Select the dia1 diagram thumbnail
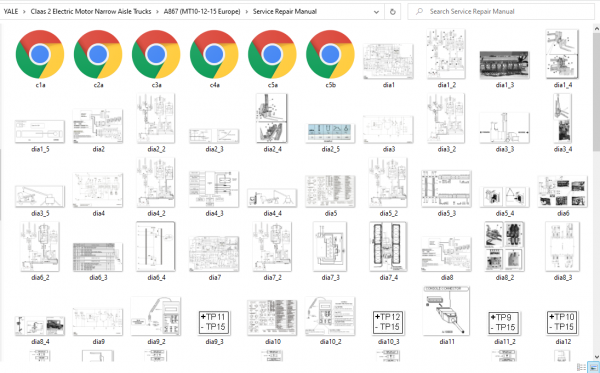The width and height of the screenshot is (600, 373). [x=388, y=62]
